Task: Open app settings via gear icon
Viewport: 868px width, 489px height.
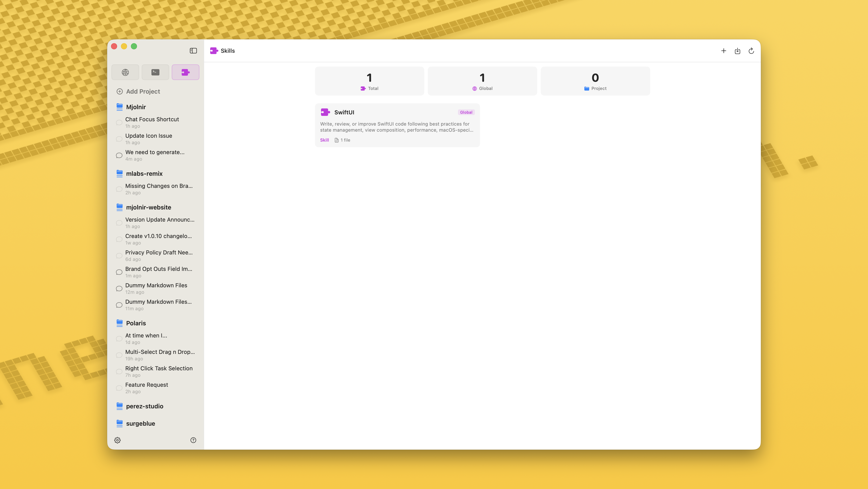Action: [x=117, y=440]
